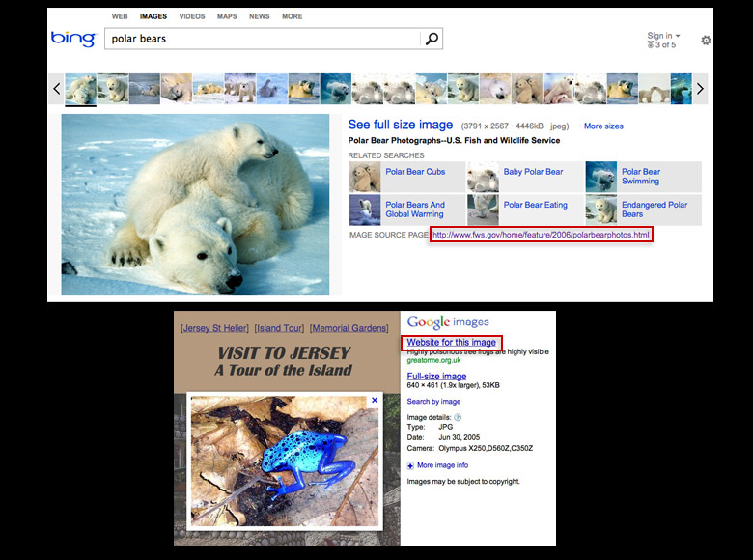
Task: Click the Polar Bear Cubs related thumbnail
Action: coord(365,177)
